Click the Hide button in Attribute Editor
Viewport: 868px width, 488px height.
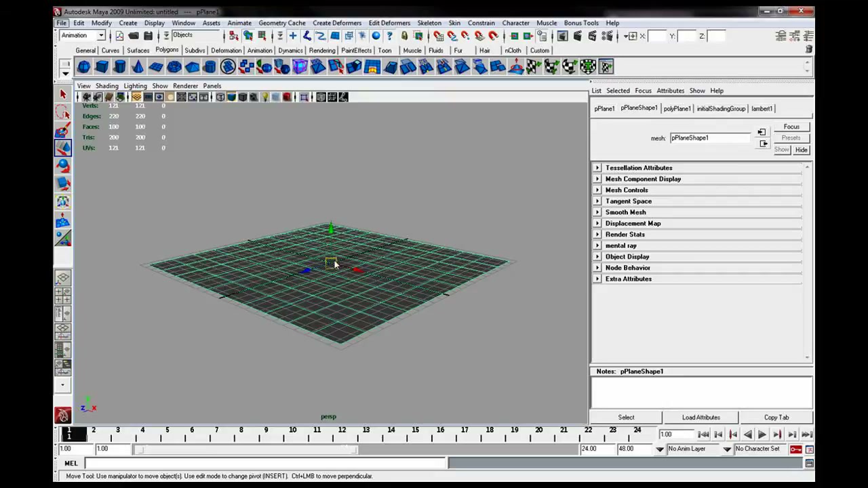(801, 150)
